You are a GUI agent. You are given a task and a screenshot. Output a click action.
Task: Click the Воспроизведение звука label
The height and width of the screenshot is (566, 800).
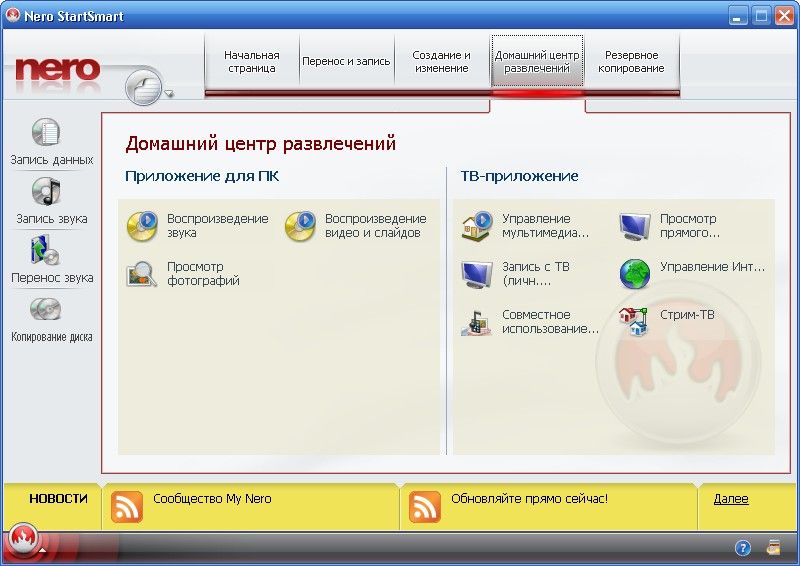[217, 226]
